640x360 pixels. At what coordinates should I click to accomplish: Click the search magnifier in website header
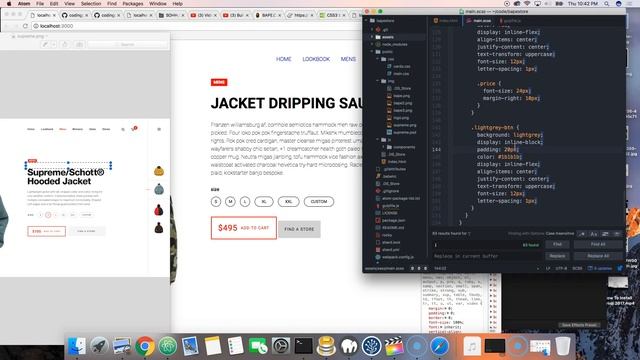[123, 129]
